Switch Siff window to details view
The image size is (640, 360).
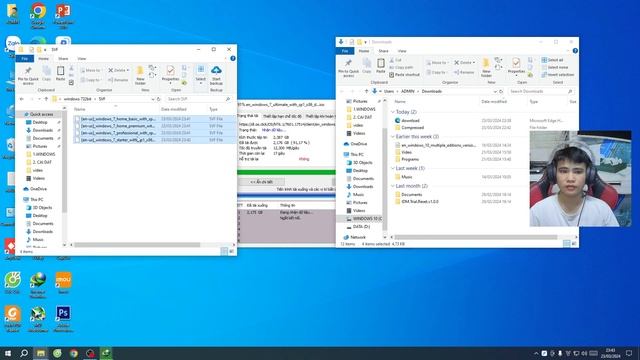224,251
